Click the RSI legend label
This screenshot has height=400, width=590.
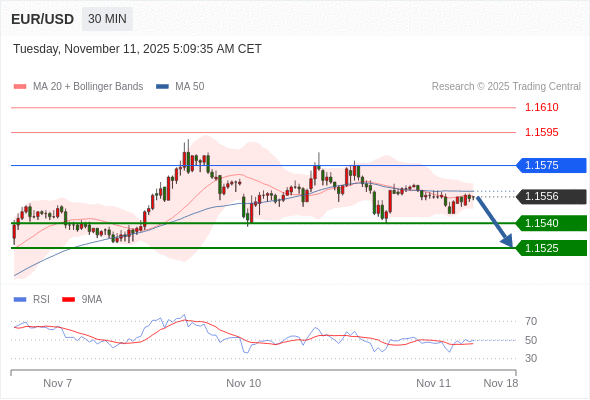point(41,300)
